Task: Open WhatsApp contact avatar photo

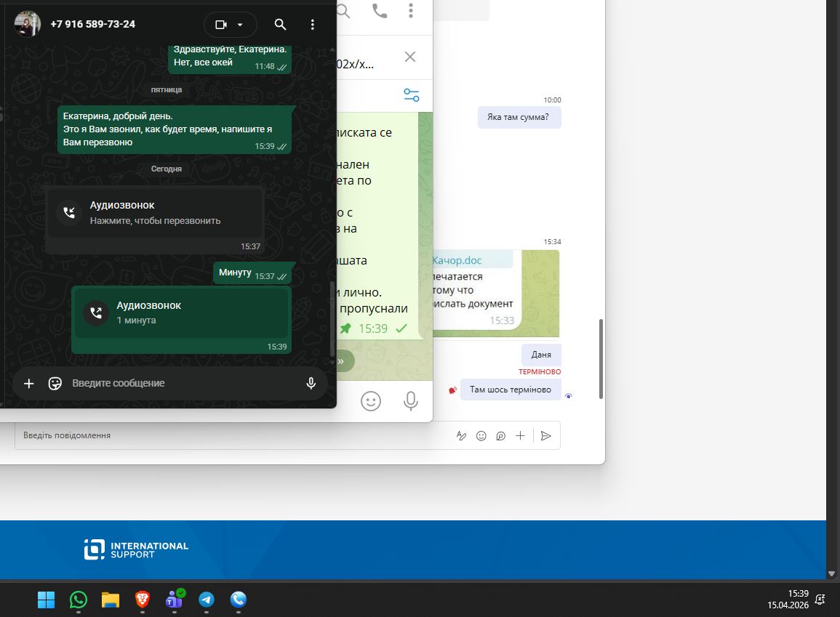Action: 28,24
